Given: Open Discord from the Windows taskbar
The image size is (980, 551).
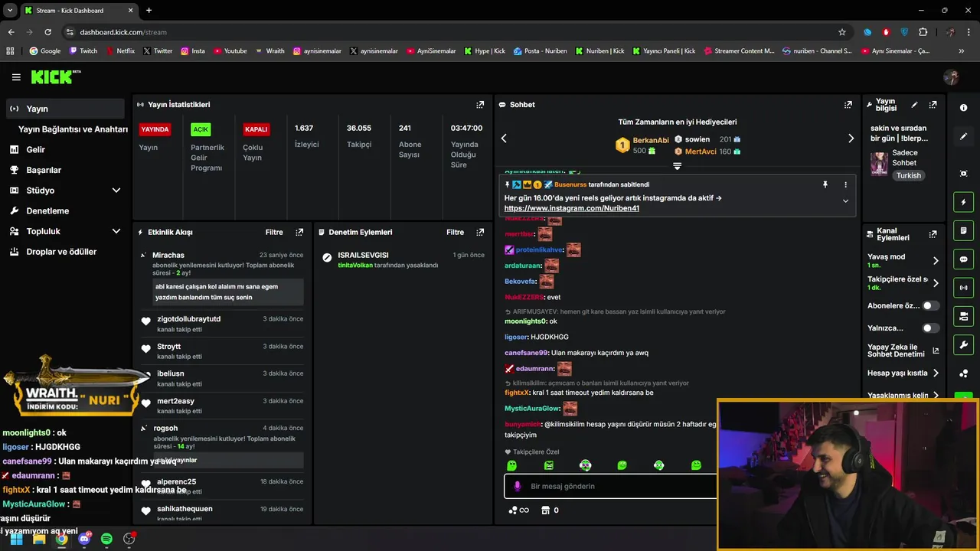Looking at the screenshot, I should [84, 539].
